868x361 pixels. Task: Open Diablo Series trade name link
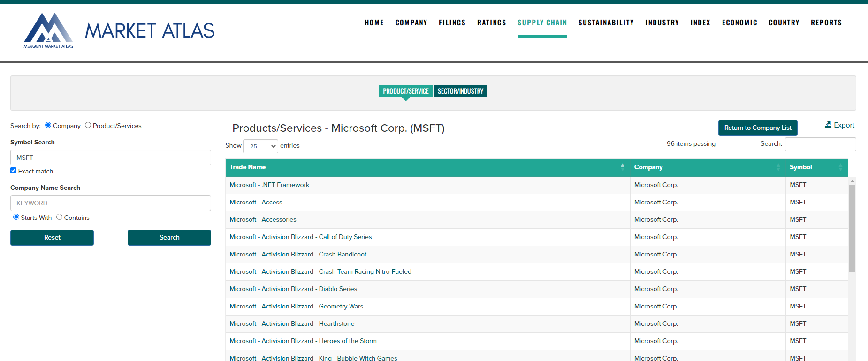coord(293,289)
